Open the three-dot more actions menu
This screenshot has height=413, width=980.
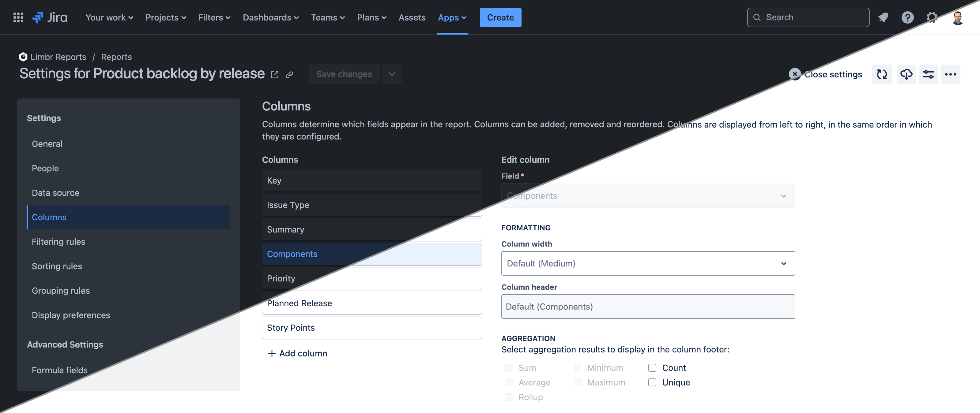click(x=950, y=74)
